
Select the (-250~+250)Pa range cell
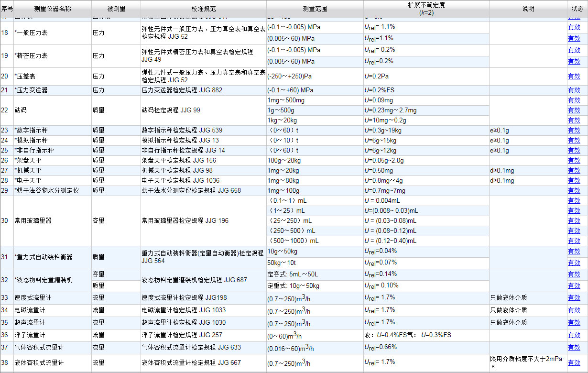pos(315,77)
